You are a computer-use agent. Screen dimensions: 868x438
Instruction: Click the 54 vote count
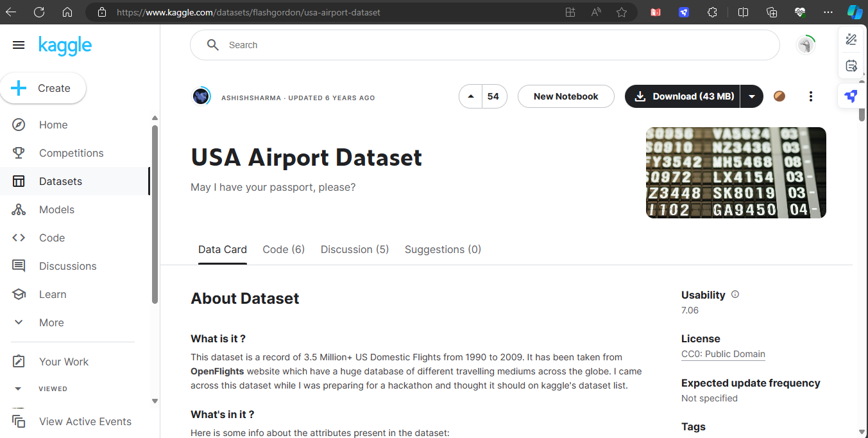coord(493,96)
